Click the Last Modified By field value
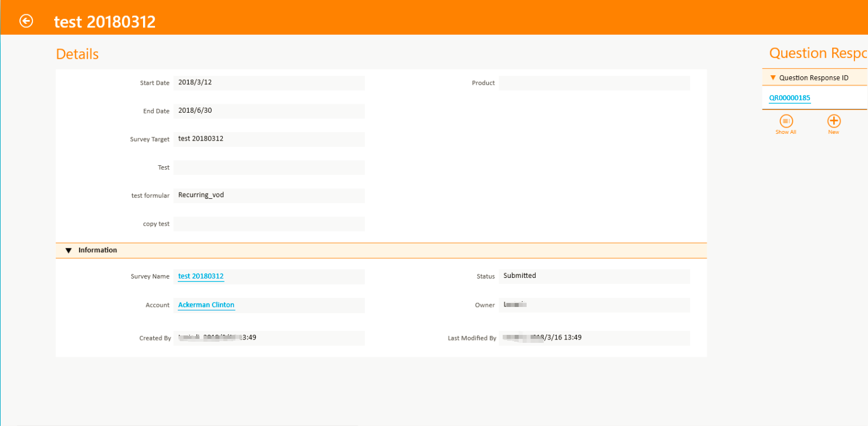Screen dimensions: 868x426 594,338
